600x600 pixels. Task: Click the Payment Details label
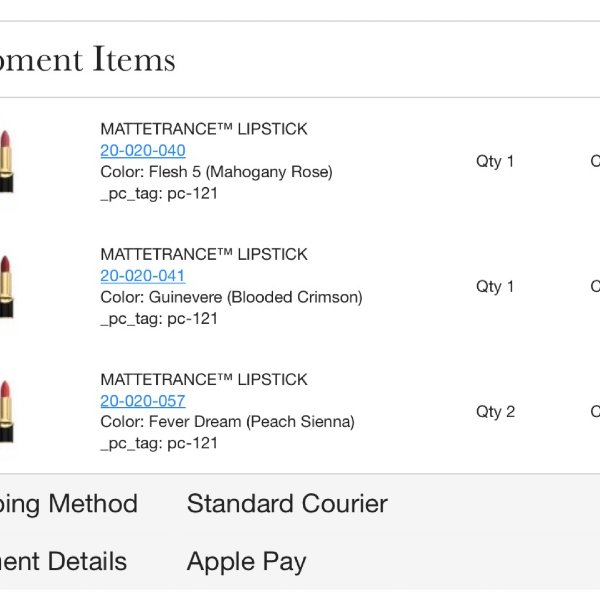click(x=63, y=561)
